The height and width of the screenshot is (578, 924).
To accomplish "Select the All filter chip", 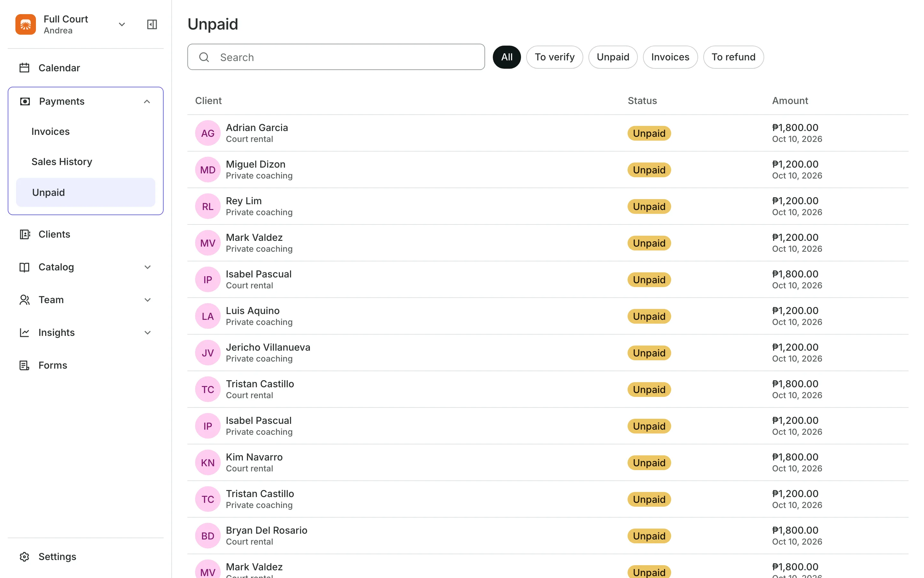I will click(x=507, y=57).
